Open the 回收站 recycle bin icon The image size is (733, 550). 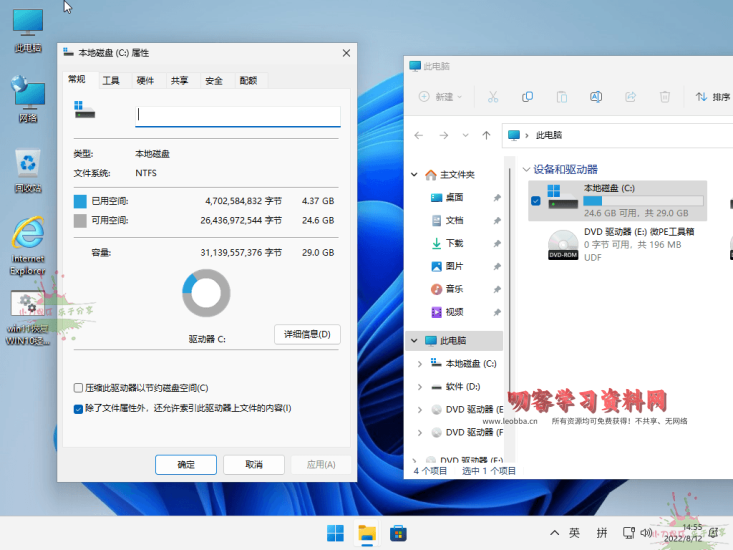[x=28, y=171]
